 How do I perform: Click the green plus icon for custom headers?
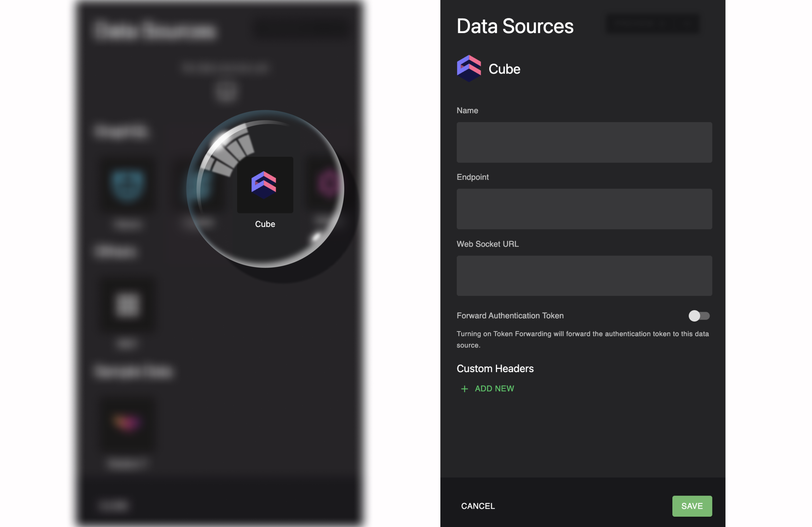[x=464, y=389]
